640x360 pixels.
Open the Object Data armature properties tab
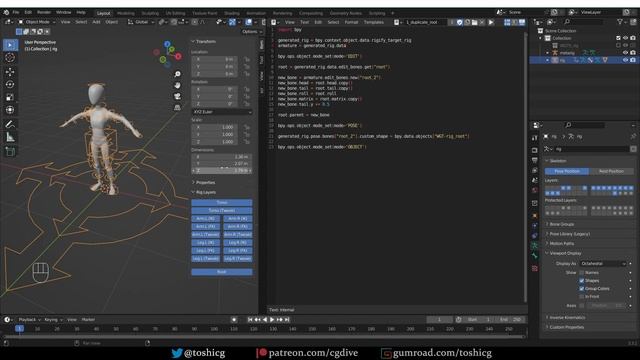click(535, 246)
